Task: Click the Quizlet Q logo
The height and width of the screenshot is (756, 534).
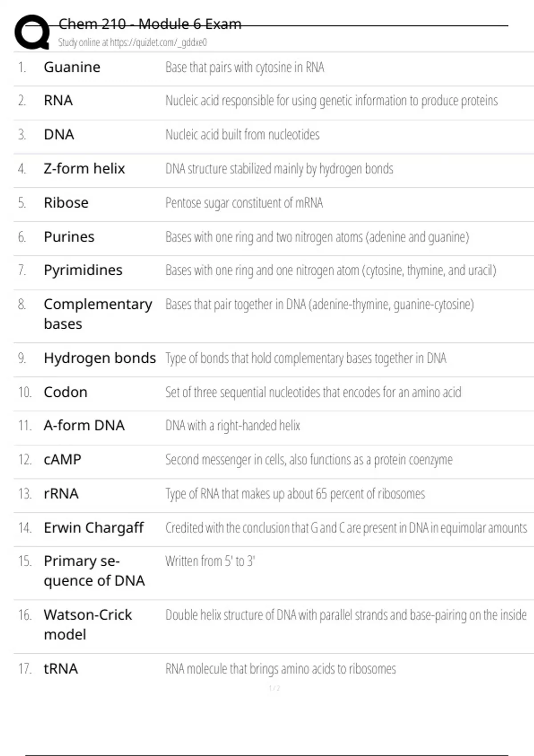Action: coord(32,32)
